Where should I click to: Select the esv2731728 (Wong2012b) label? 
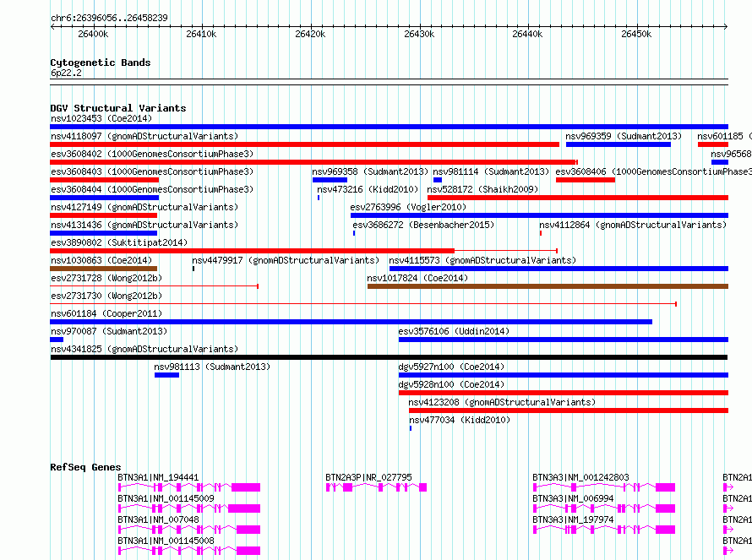[106, 278]
